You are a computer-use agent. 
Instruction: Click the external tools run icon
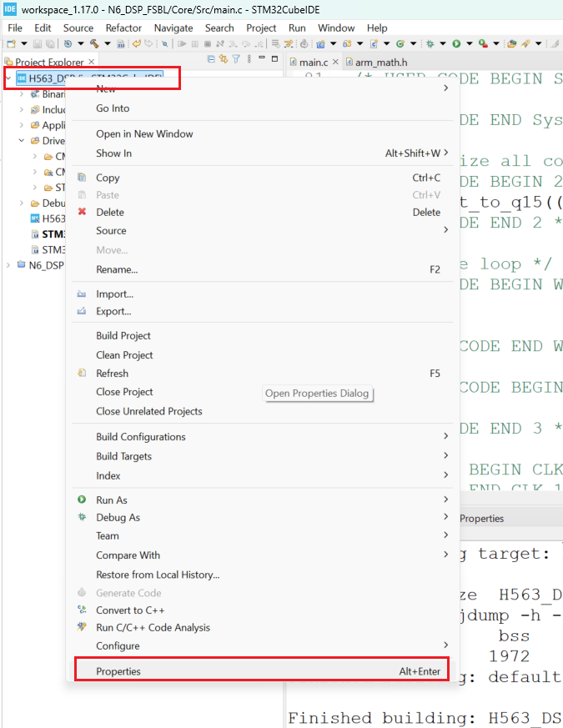(483, 43)
